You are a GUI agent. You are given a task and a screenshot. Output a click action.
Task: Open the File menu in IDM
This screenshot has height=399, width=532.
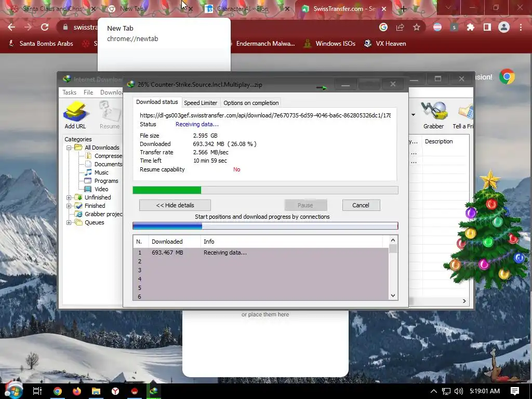coord(88,92)
